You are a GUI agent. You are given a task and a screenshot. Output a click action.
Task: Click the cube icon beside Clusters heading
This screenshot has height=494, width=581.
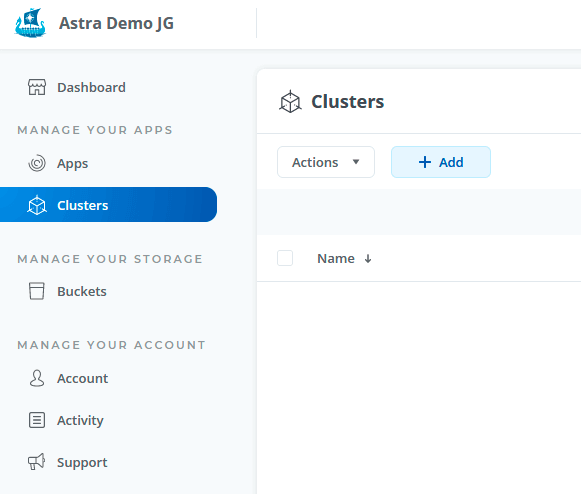click(x=290, y=102)
